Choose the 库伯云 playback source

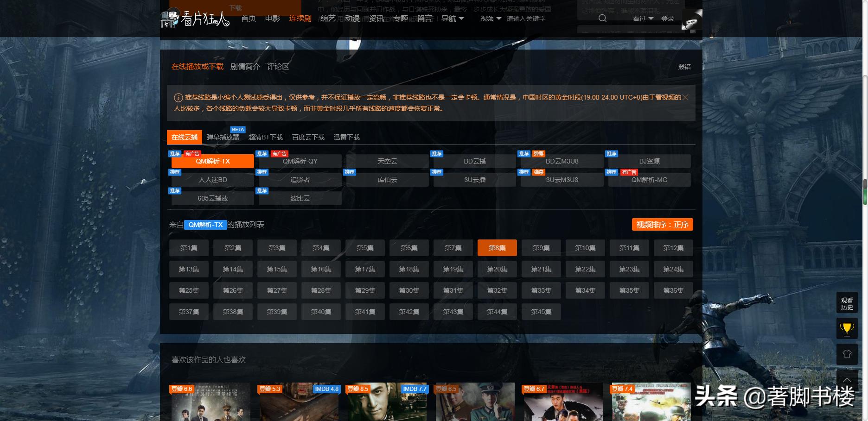[x=388, y=180]
